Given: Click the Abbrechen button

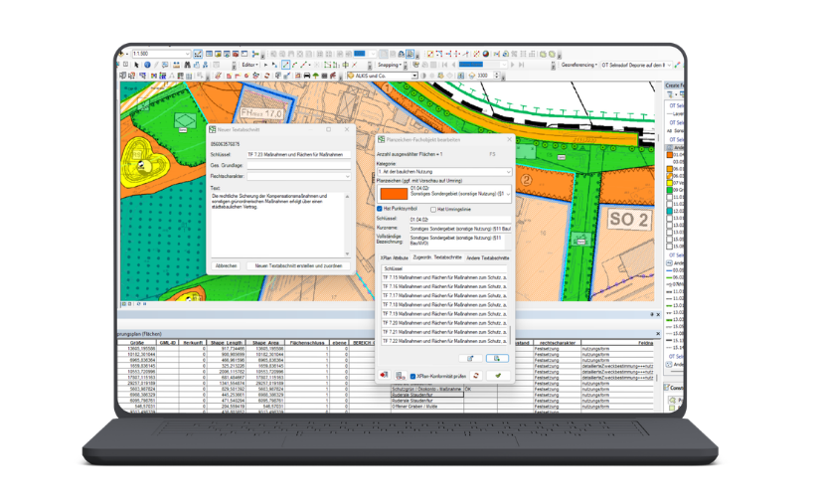Looking at the screenshot, I should [x=227, y=265].
